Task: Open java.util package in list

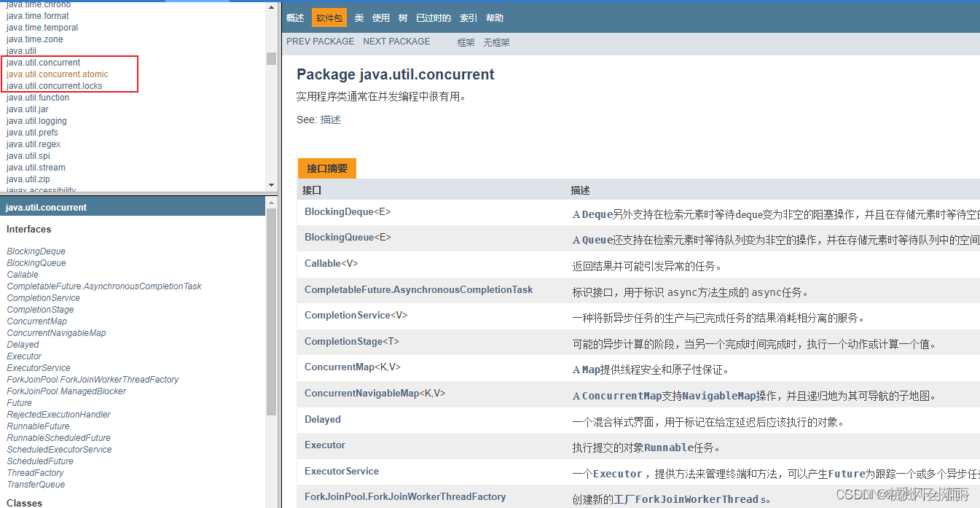Action: (21, 51)
